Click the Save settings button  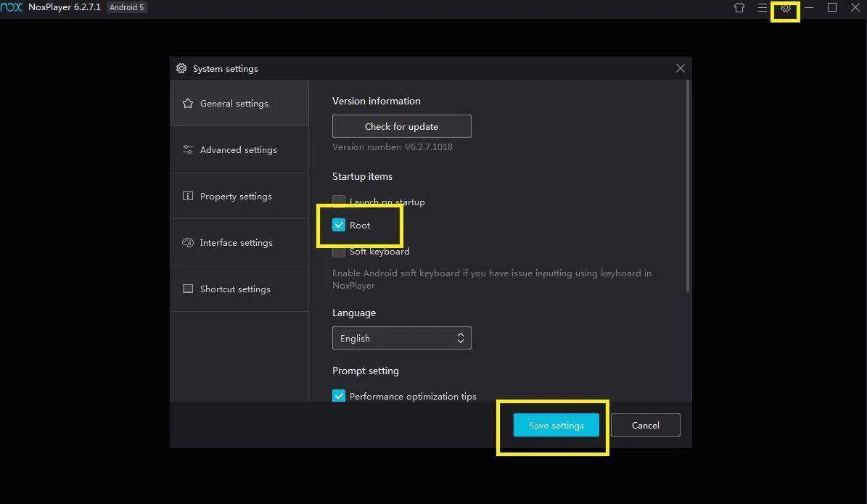[x=556, y=425]
